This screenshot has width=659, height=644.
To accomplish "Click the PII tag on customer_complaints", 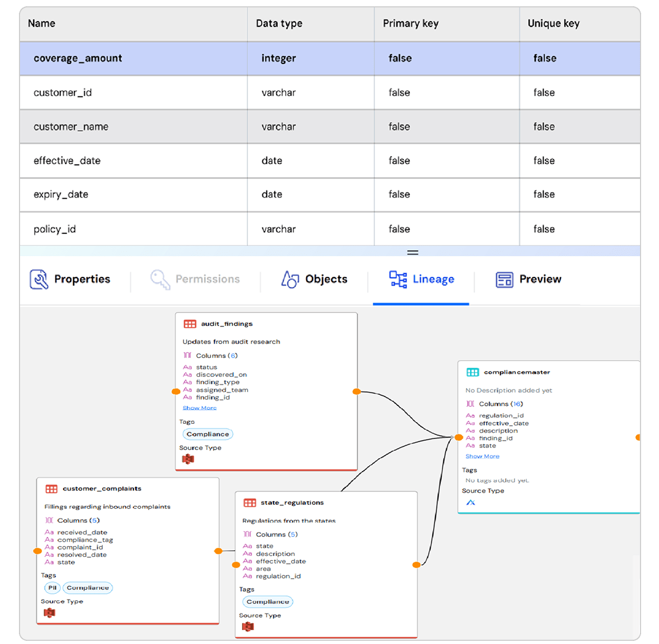I will tap(52, 588).
